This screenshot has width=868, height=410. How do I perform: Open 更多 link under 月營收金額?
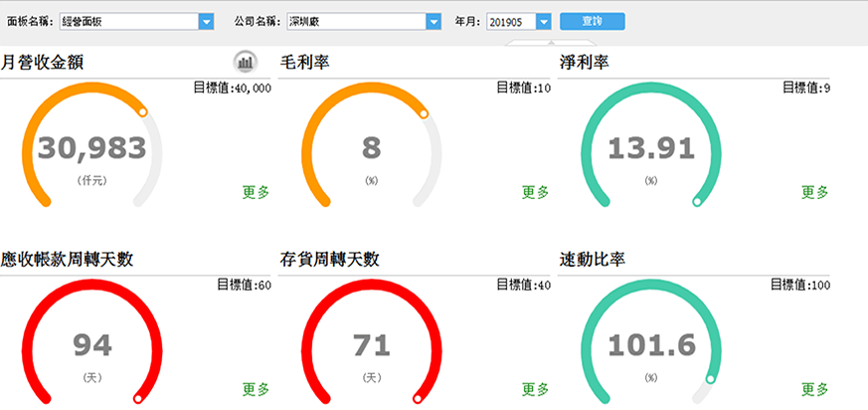(x=256, y=193)
